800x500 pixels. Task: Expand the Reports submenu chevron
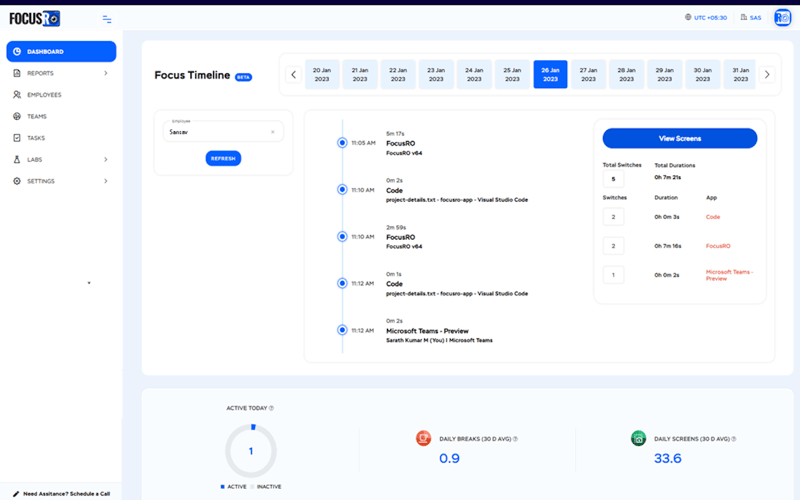[106, 73]
